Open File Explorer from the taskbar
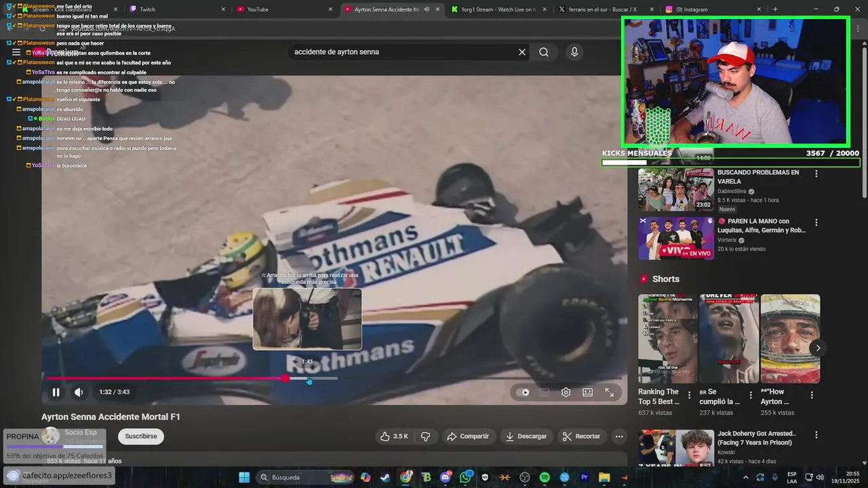868x488 pixels. 604,477
